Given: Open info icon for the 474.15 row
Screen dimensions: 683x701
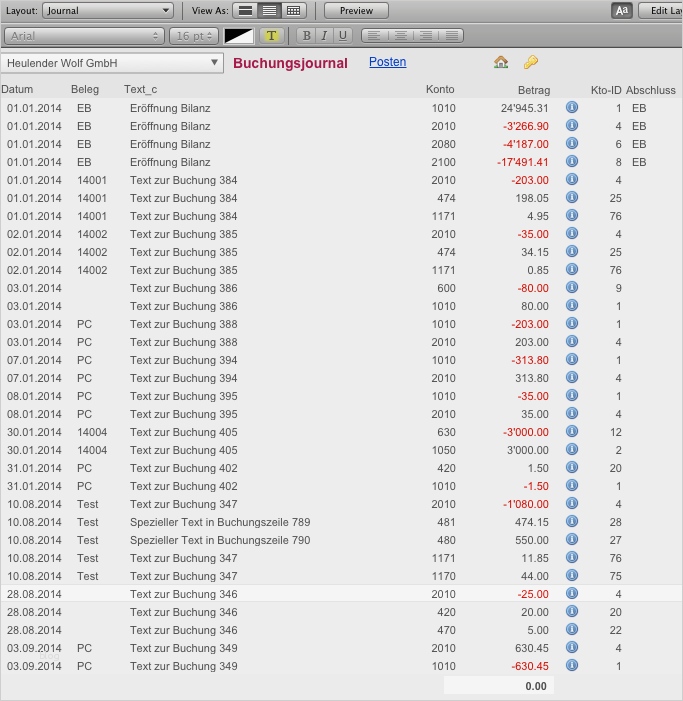Looking at the screenshot, I should tap(572, 521).
